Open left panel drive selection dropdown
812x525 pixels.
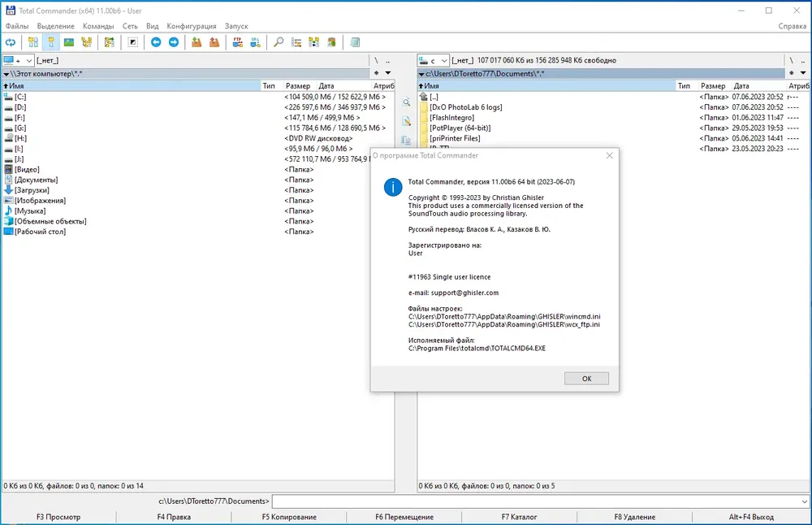[x=18, y=61]
